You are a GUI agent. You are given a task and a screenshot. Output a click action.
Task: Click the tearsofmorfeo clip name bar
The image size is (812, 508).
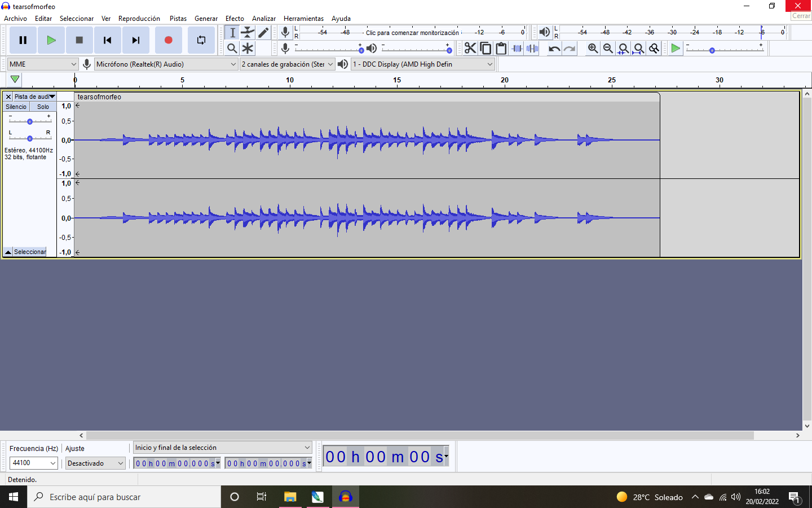(x=367, y=97)
